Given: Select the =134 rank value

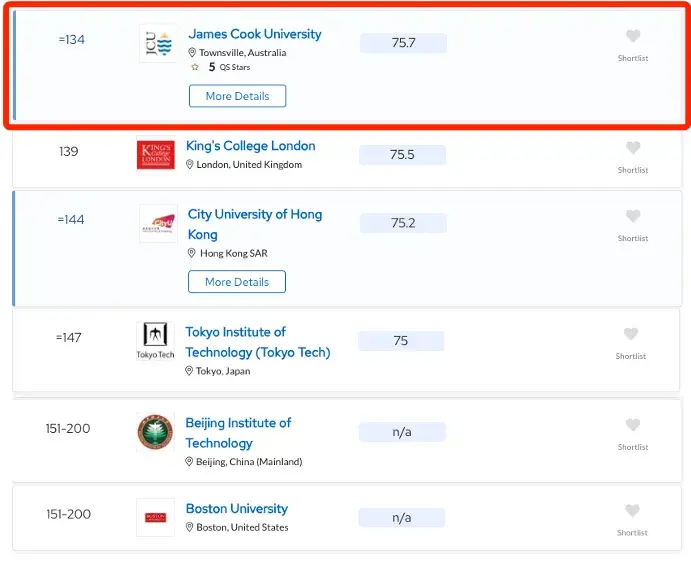Looking at the screenshot, I should pyautogui.click(x=71, y=40).
